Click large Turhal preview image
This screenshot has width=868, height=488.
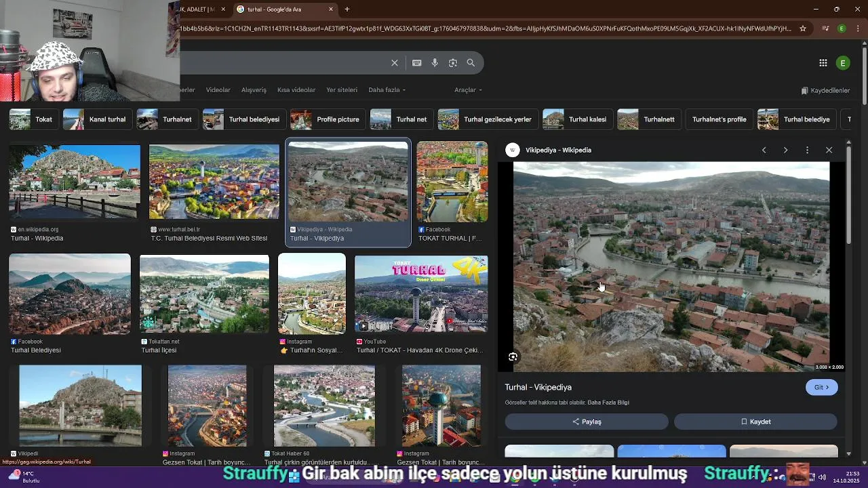[671, 266]
